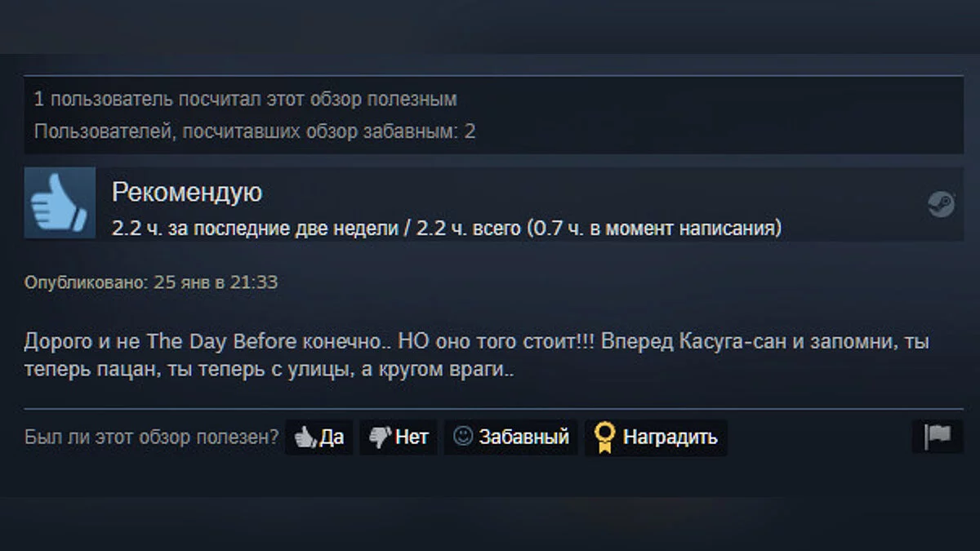
Task: Click the Опубликовано: 25 янв в 21:33 date
Action: [x=151, y=282]
